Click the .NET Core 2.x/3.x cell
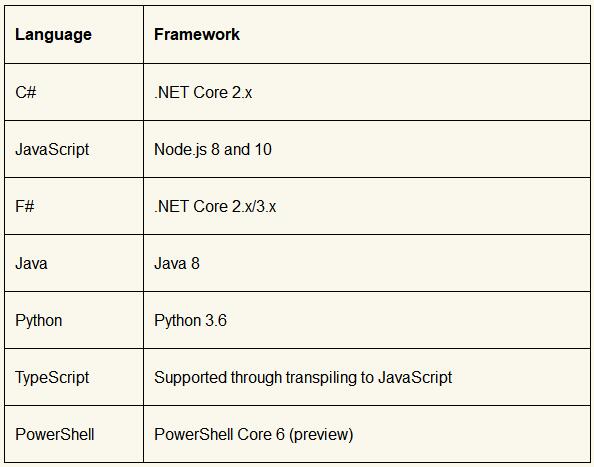Viewport: 594px width, 467px height. (x=367, y=206)
